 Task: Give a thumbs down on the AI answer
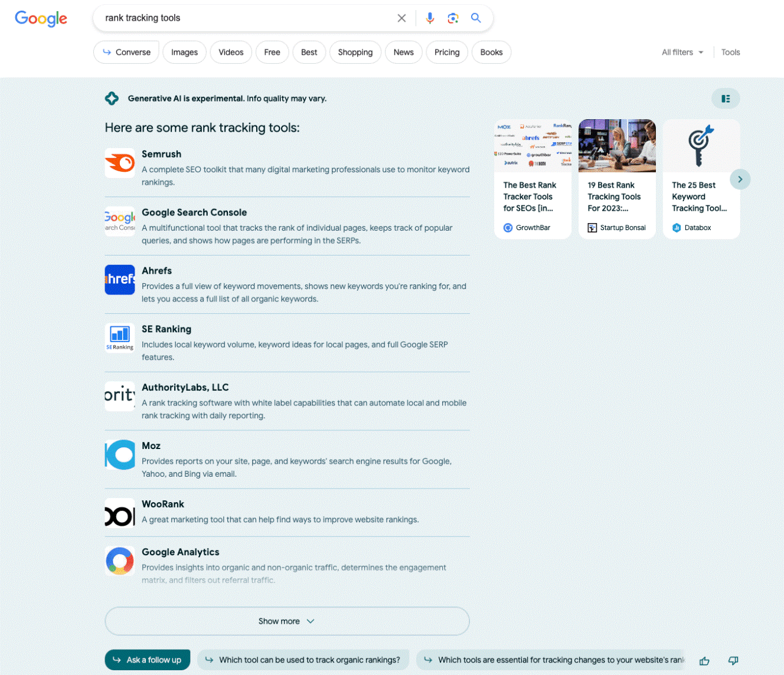click(733, 661)
